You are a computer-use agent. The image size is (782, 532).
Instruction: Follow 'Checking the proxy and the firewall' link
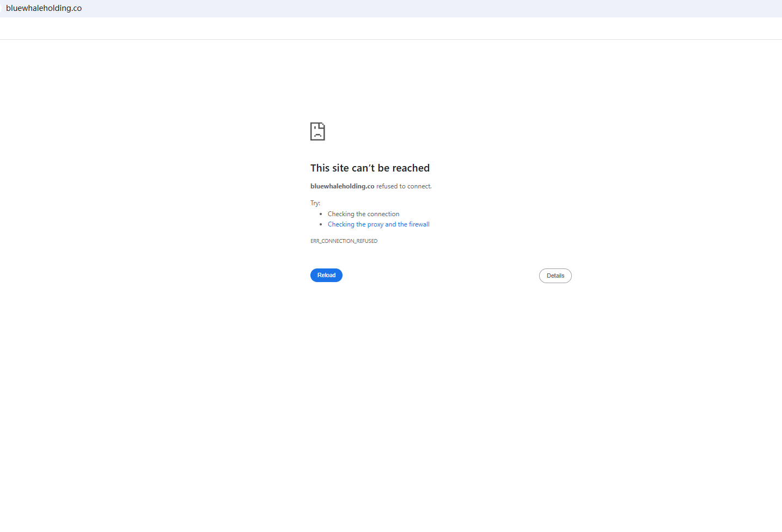(378, 224)
